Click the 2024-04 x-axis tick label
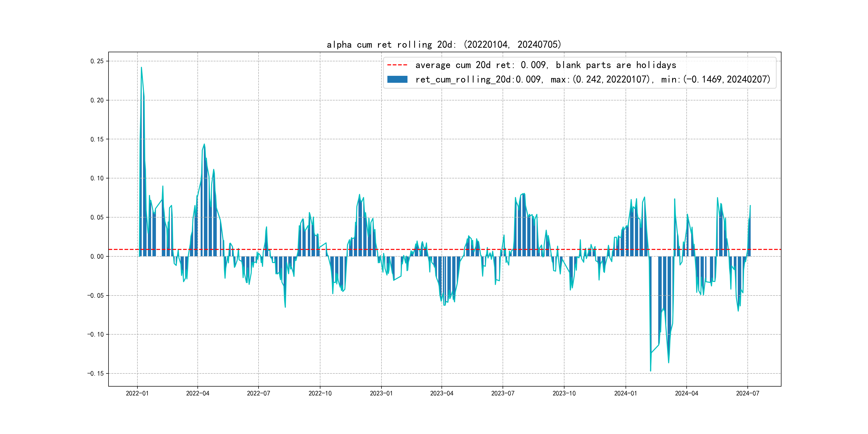This screenshot has width=868, height=434. click(686, 393)
